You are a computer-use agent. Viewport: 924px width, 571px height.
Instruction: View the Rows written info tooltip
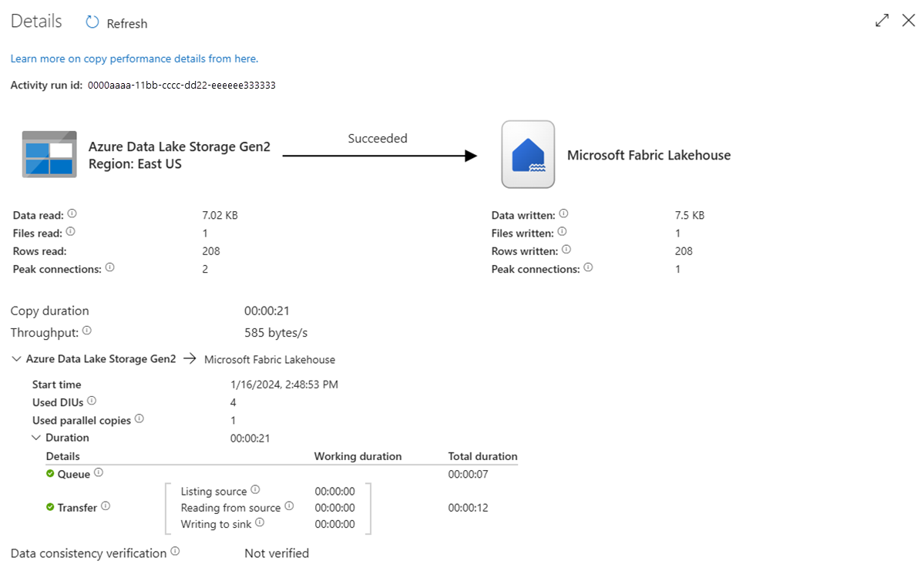[x=567, y=250]
